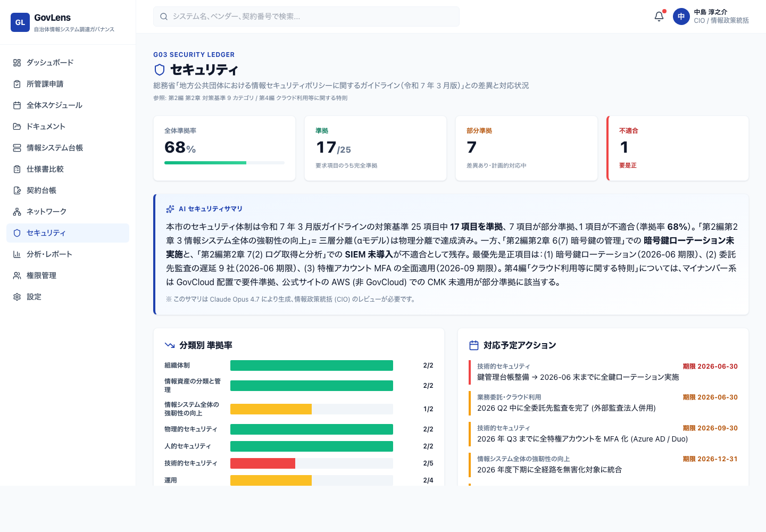Open the ダッシュボード page via its grid icon

pos(16,62)
